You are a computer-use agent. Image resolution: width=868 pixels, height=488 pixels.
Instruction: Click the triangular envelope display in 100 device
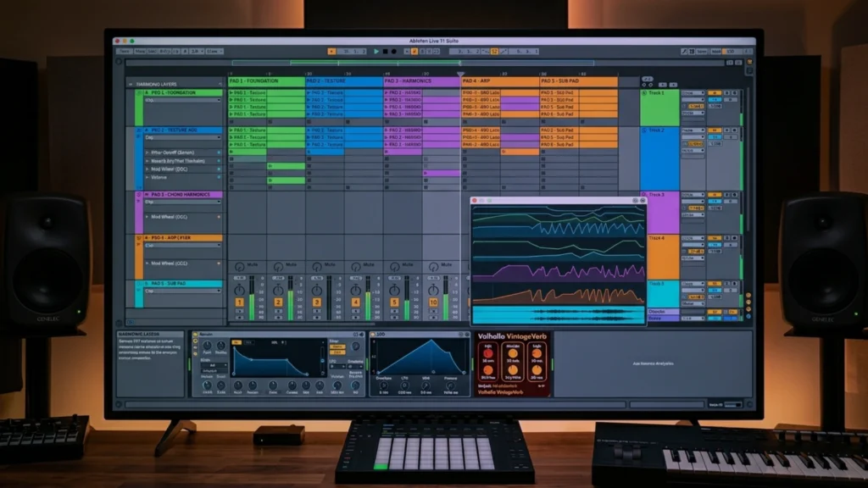tap(422, 357)
